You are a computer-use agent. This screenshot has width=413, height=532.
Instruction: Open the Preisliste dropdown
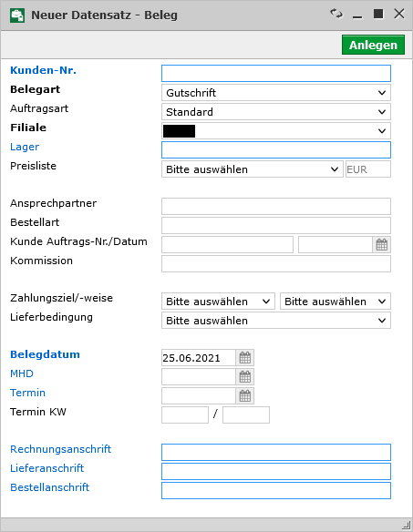[253, 169]
